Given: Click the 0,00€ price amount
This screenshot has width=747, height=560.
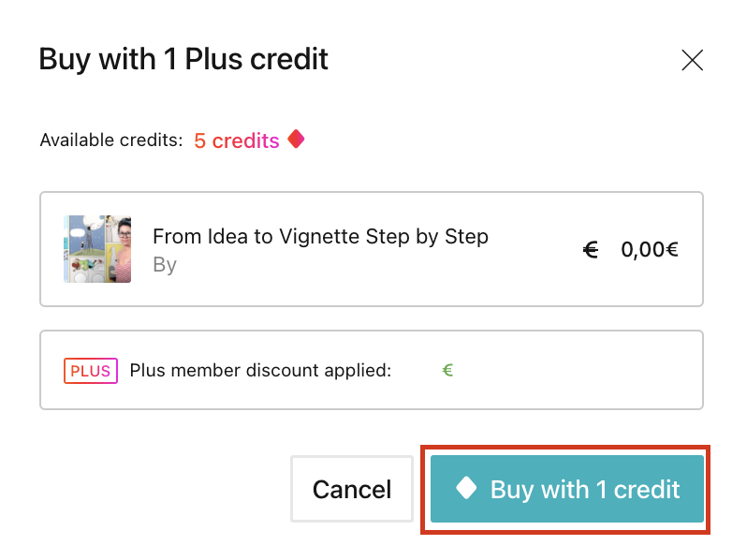Looking at the screenshot, I should (x=650, y=250).
